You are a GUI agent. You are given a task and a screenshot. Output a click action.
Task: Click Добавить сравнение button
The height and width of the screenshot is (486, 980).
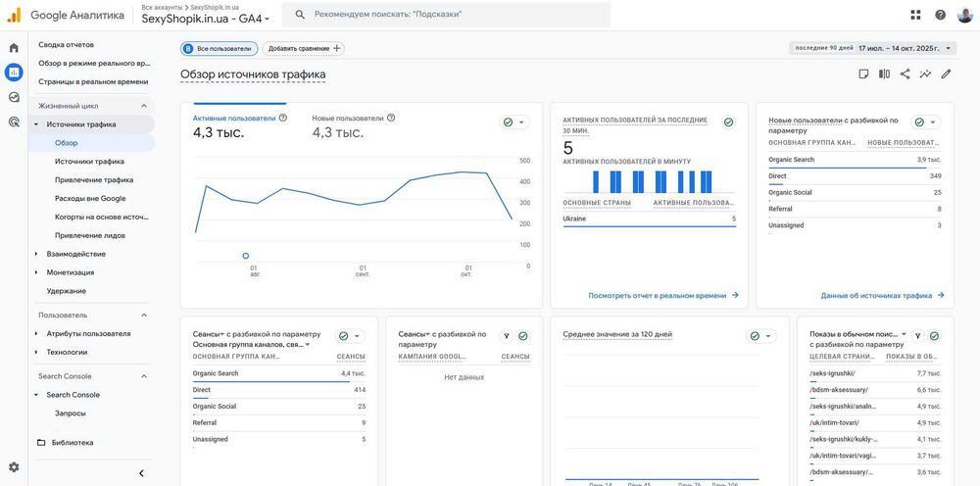point(303,48)
